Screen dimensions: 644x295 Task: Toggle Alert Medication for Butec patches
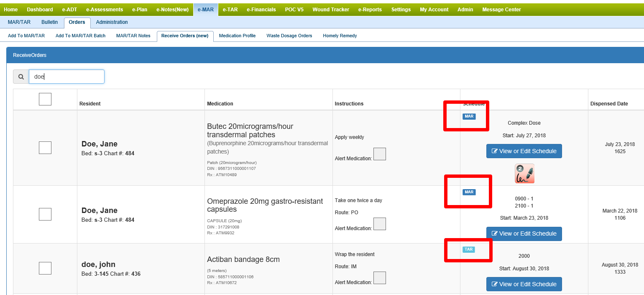coord(379,154)
